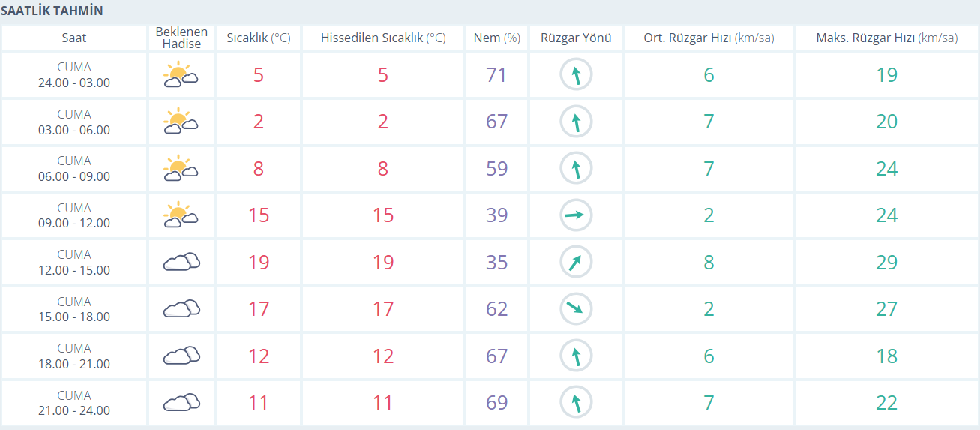Click the Hissedilen Sıcaklık column header
The width and height of the screenshot is (980, 430).
click(x=383, y=38)
